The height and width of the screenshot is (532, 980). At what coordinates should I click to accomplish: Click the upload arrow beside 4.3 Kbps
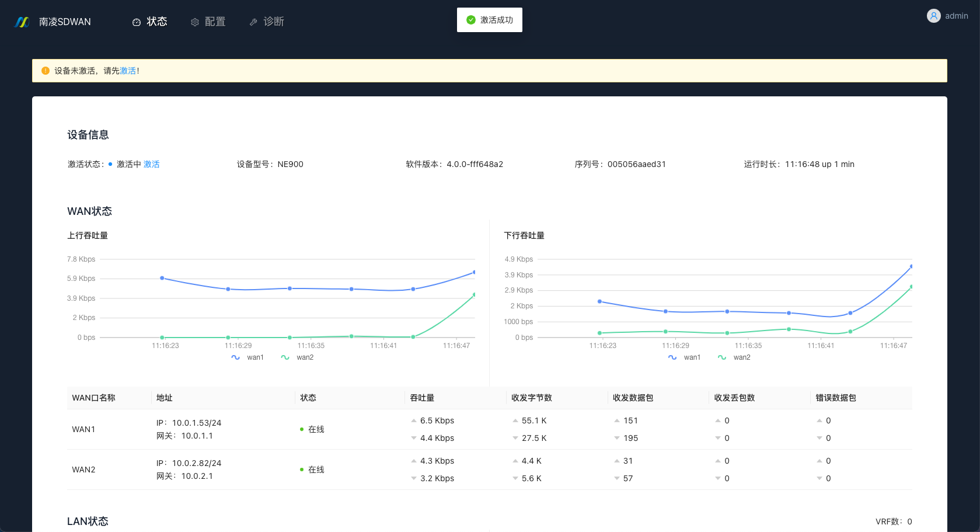tap(414, 461)
